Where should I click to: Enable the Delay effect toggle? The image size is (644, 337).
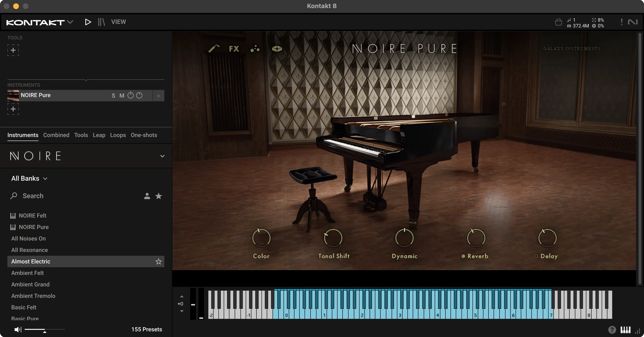click(536, 256)
